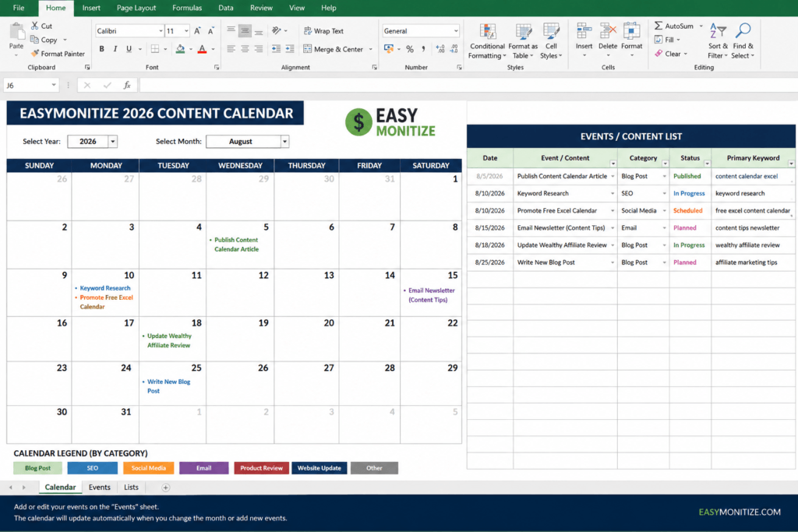Click the Borders icon
Image resolution: width=798 pixels, height=532 pixels.
pos(155,49)
